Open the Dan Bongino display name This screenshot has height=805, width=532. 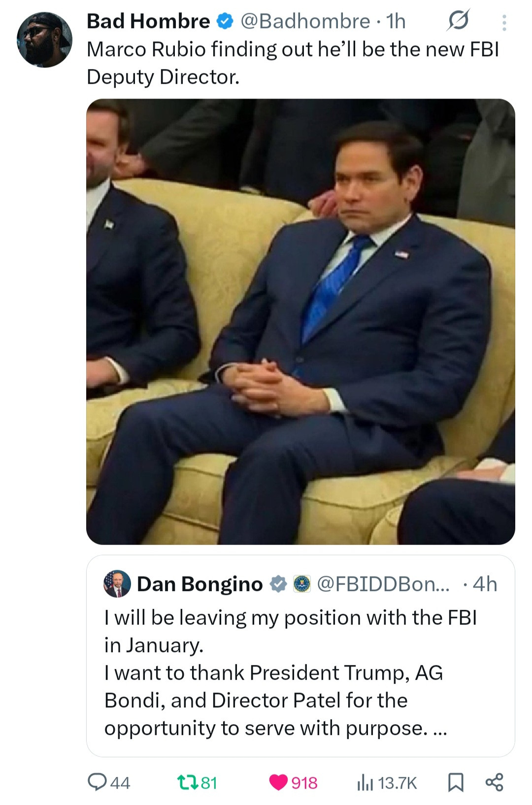click(199, 584)
